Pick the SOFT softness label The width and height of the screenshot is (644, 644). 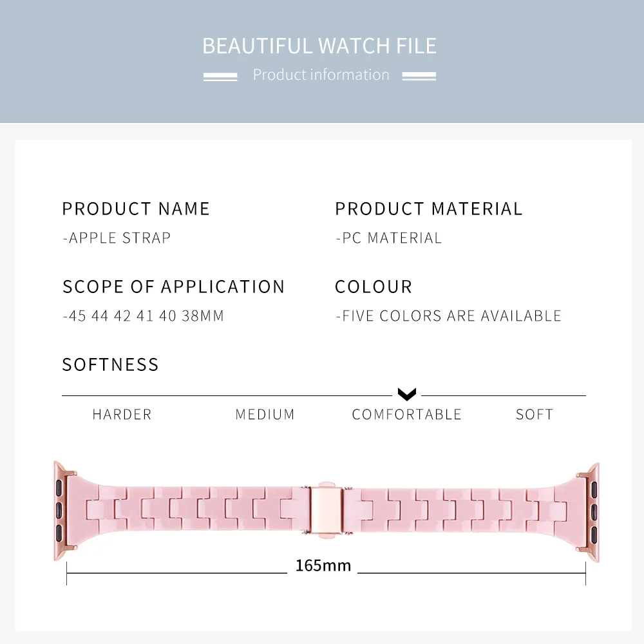tap(535, 414)
